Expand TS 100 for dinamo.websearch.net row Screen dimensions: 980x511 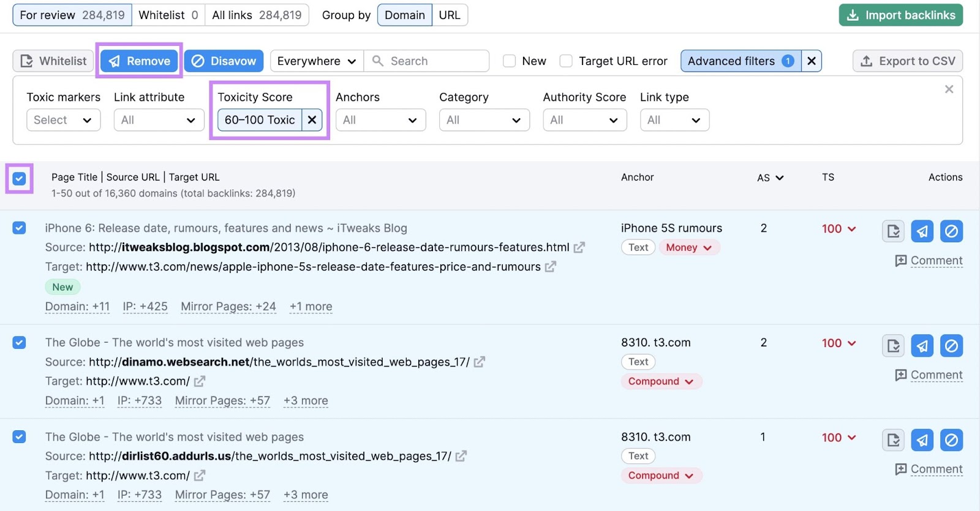pyautogui.click(x=839, y=343)
